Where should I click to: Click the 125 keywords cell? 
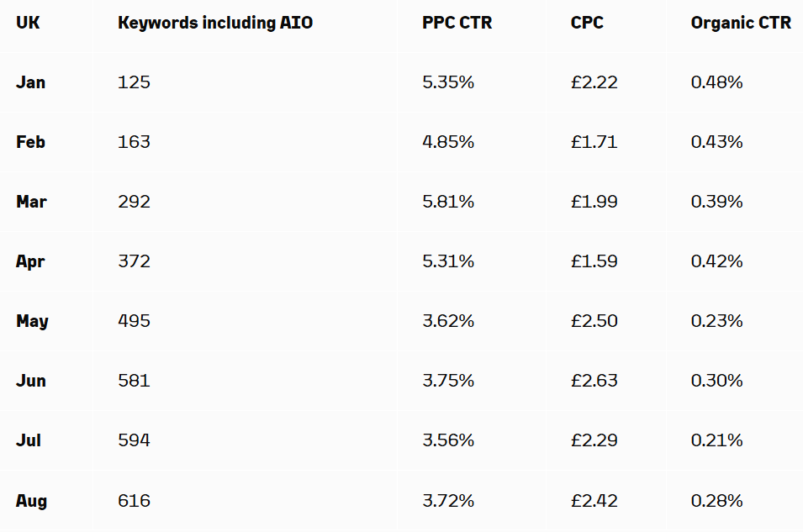(134, 82)
